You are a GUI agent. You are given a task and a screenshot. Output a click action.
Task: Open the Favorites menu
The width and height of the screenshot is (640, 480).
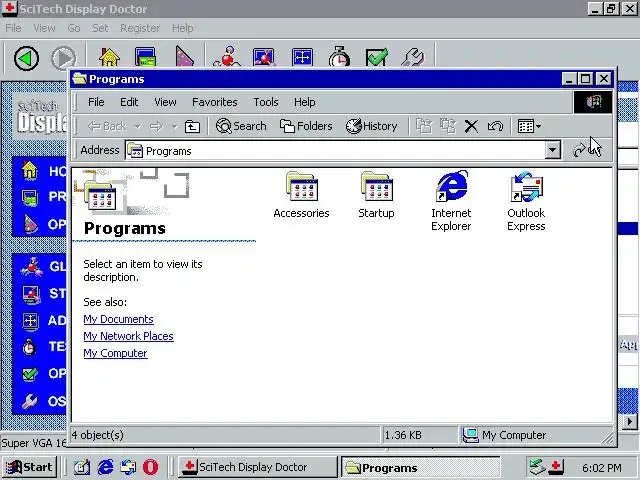215,102
